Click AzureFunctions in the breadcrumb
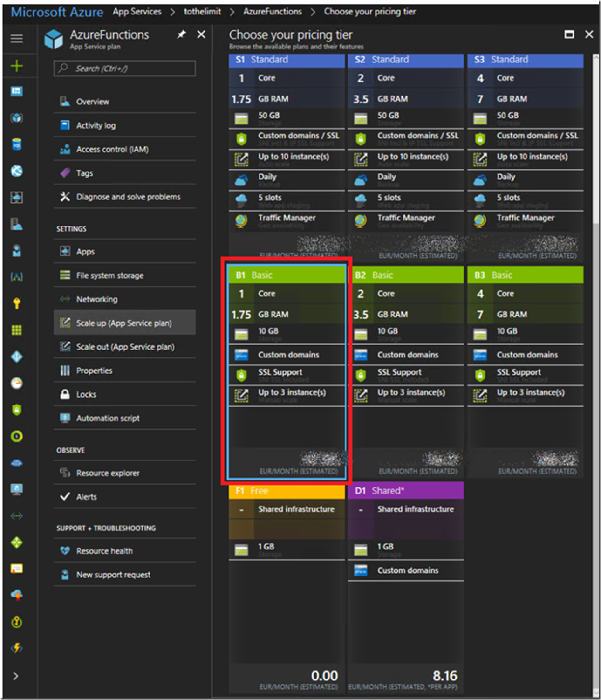The image size is (601, 700). point(273,12)
